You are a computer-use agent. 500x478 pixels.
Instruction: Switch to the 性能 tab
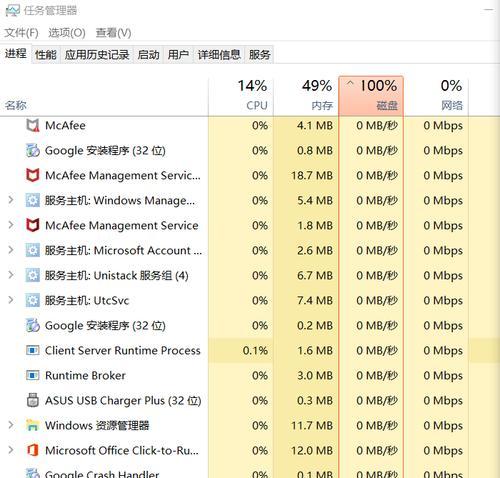(x=46, y=54)
